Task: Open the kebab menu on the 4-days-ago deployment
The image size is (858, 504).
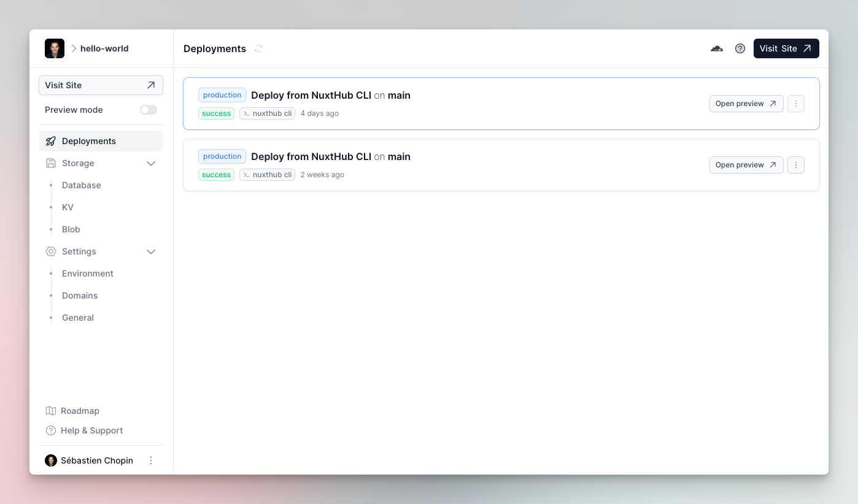Action: (x=795, y=104)
